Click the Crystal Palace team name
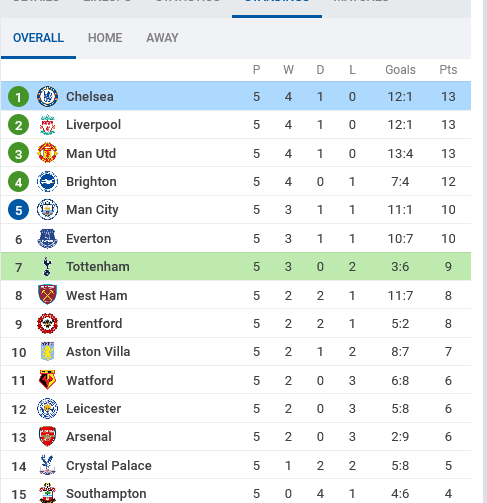 pos(109,466)
